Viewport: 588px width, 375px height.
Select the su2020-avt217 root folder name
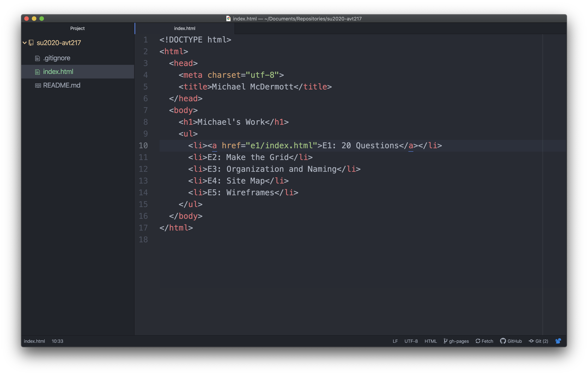[x=59, y=43]
